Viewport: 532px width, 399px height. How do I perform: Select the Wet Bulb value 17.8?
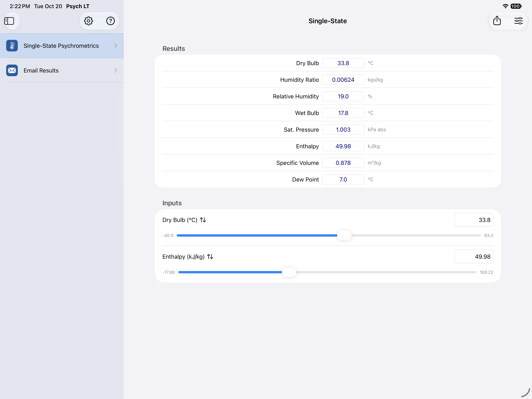pyautogui.click(x=343, y=113)
